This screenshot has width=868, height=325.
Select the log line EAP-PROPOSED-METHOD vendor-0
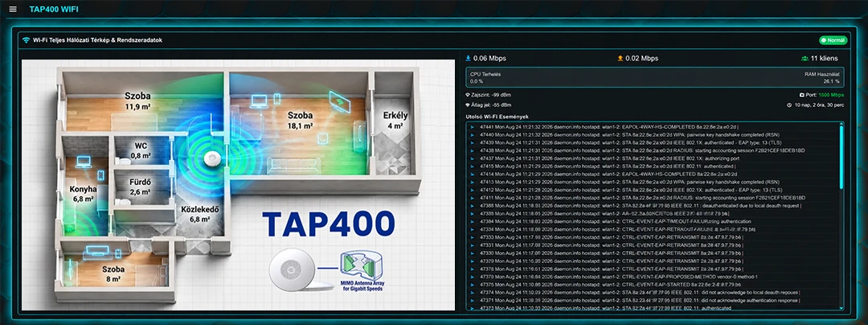tap(619, 276)
